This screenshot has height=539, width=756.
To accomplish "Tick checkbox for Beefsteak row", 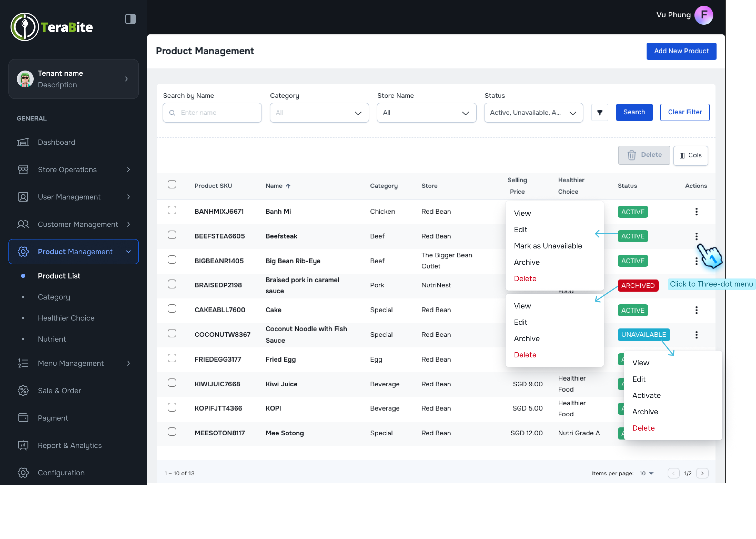I will 172,235.
